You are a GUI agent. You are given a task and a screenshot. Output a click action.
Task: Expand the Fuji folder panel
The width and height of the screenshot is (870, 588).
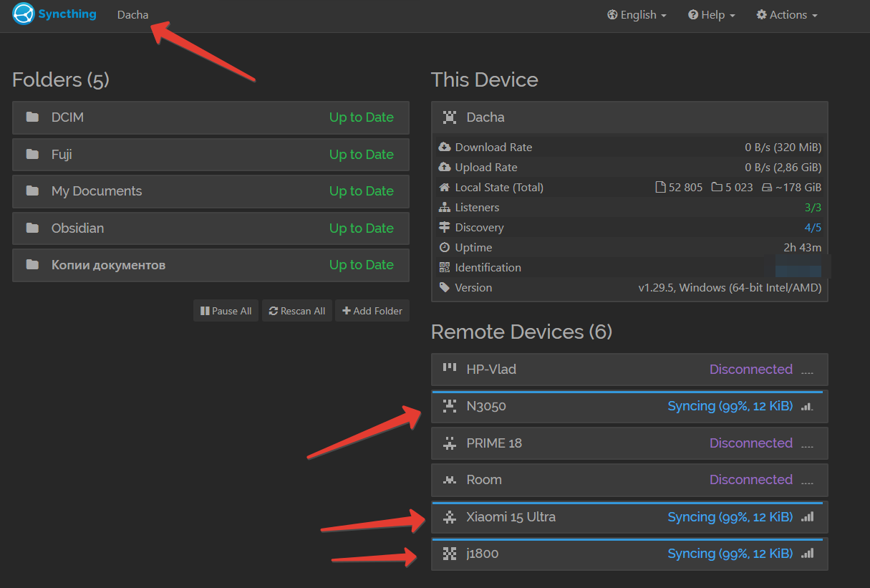click(x=211, y=154)
